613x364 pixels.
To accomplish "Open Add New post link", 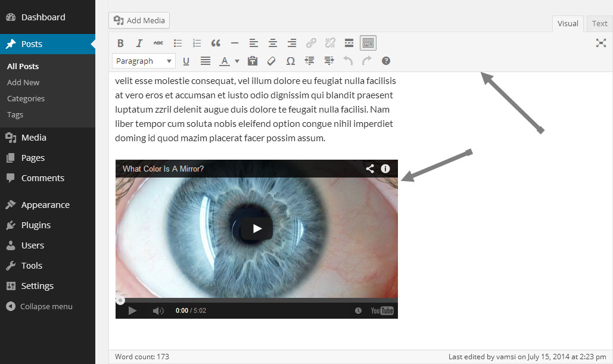I will click(23, 82).
